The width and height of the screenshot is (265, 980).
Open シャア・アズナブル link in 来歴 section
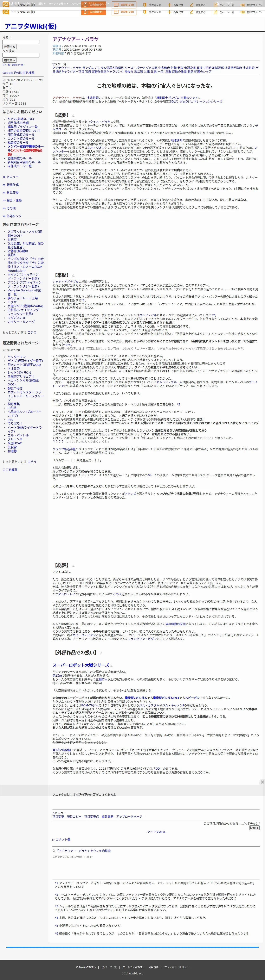point(66,282)
